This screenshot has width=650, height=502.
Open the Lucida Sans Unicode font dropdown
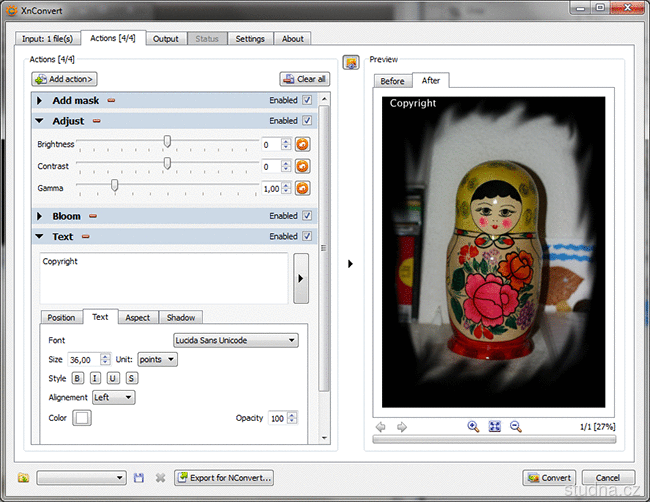(x=236, y=341)
